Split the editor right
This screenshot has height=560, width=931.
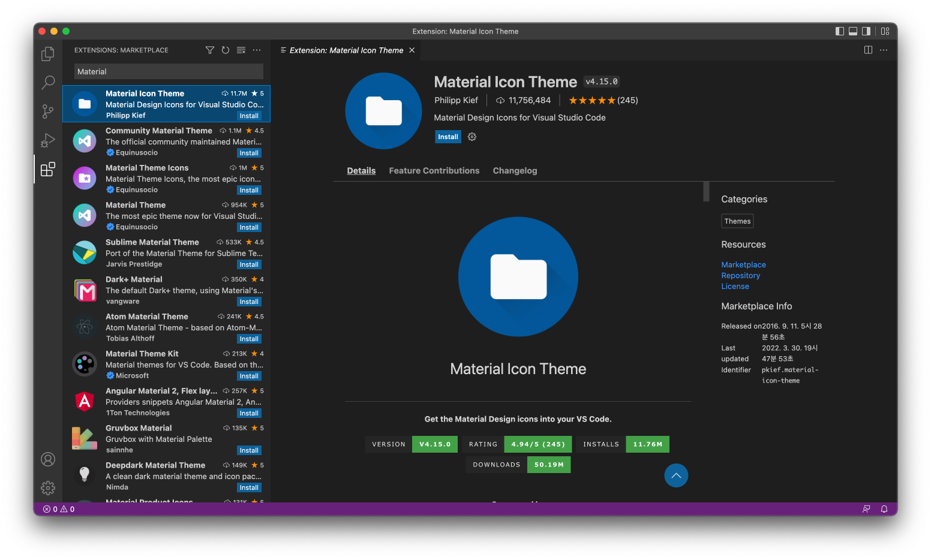(868, 50)
